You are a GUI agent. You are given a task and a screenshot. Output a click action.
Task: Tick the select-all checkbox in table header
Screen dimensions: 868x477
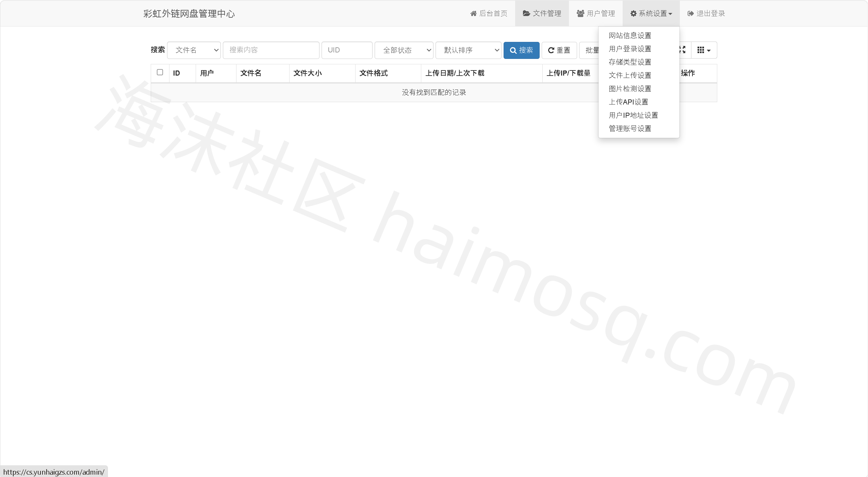tap(160, 72)
